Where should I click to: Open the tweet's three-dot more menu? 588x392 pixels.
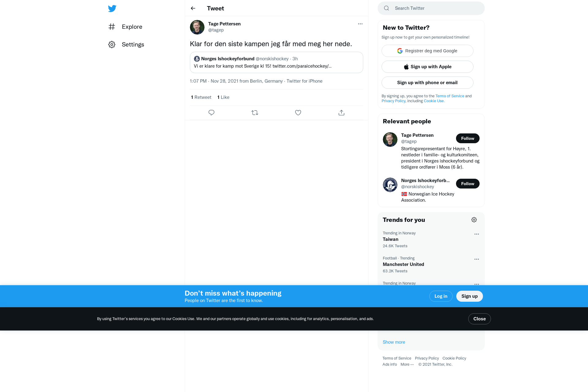pyautogui.click(x=360, y=24)
